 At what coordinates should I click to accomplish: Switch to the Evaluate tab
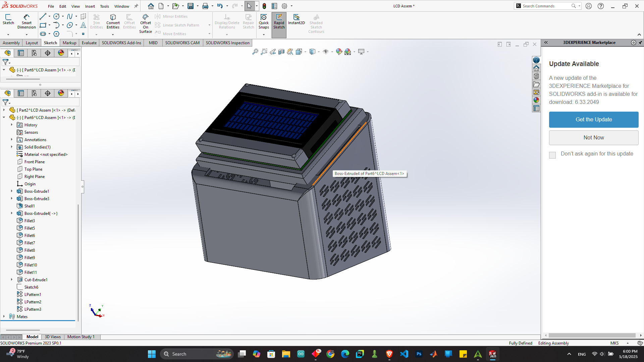pos(89,43)
